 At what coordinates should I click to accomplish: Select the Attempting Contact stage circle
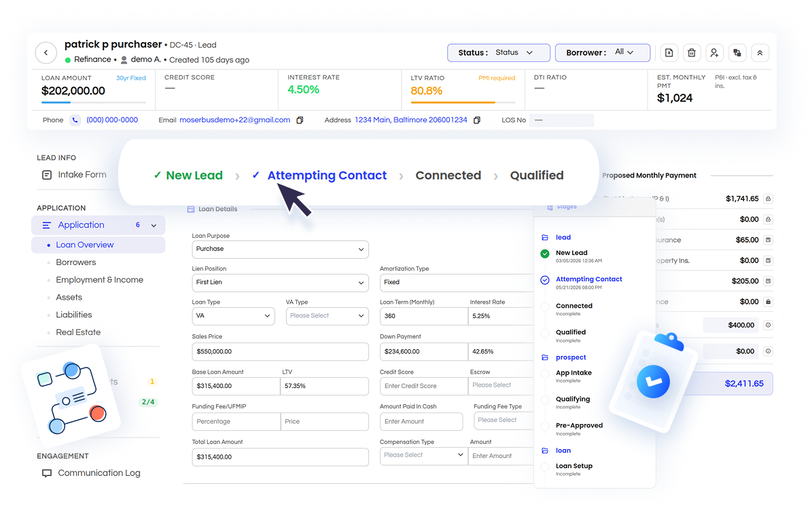coord(545,280)
